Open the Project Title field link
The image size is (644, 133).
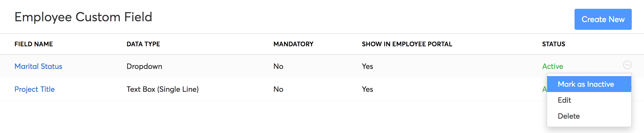click(35, 89)
